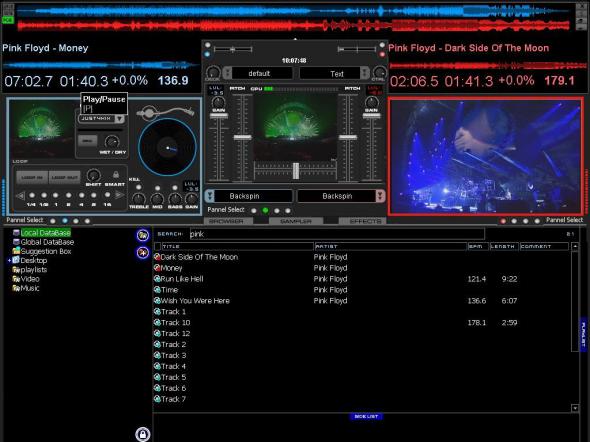Click the left deck Mid knob
The image size is (590, 442).
click(x=157, y=199)
